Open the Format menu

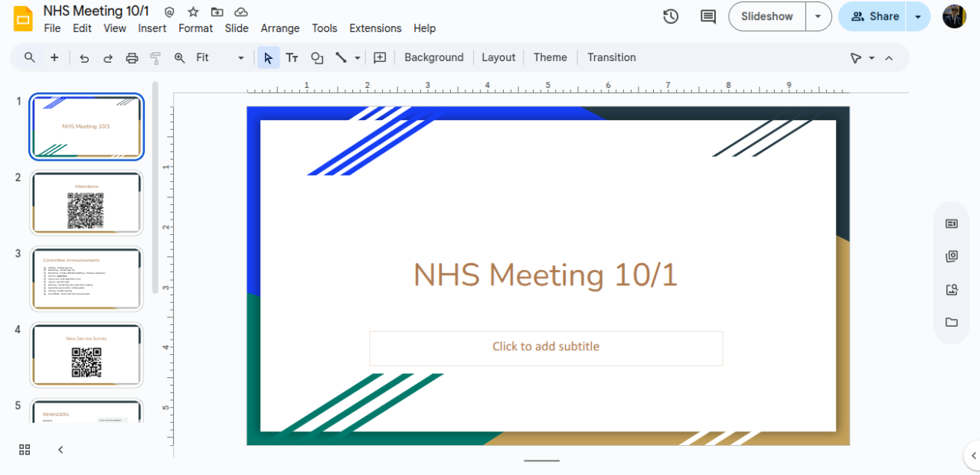[195, 28]
